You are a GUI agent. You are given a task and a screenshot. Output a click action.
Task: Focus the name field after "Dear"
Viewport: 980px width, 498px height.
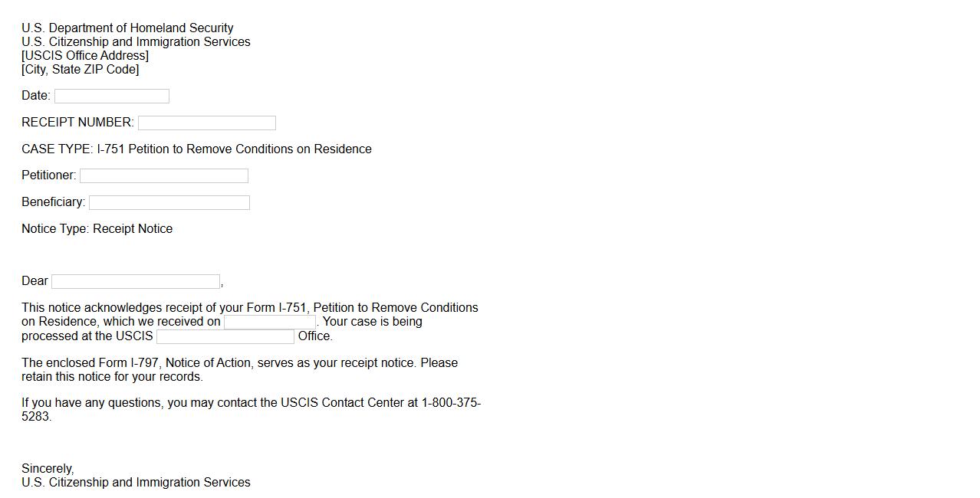coord(136,281)
